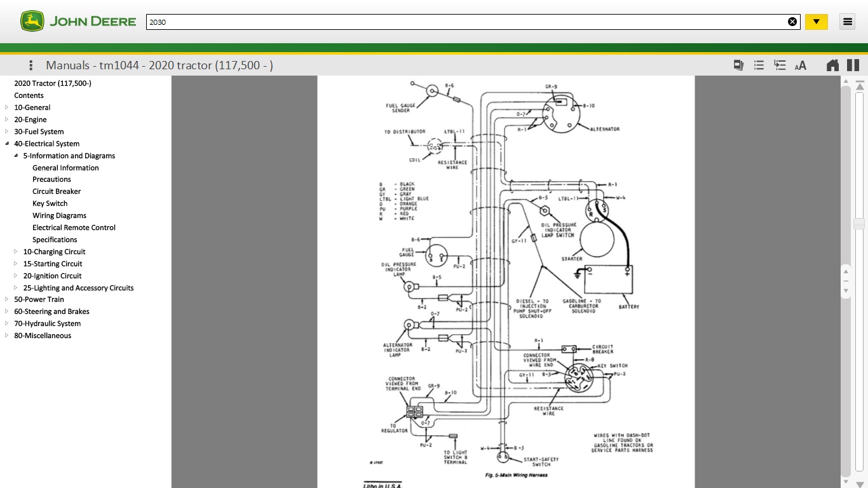This screenshot has width=868, height=488.
Task: Select the 20-Engine tree label
Action: [x=30, y=119]
